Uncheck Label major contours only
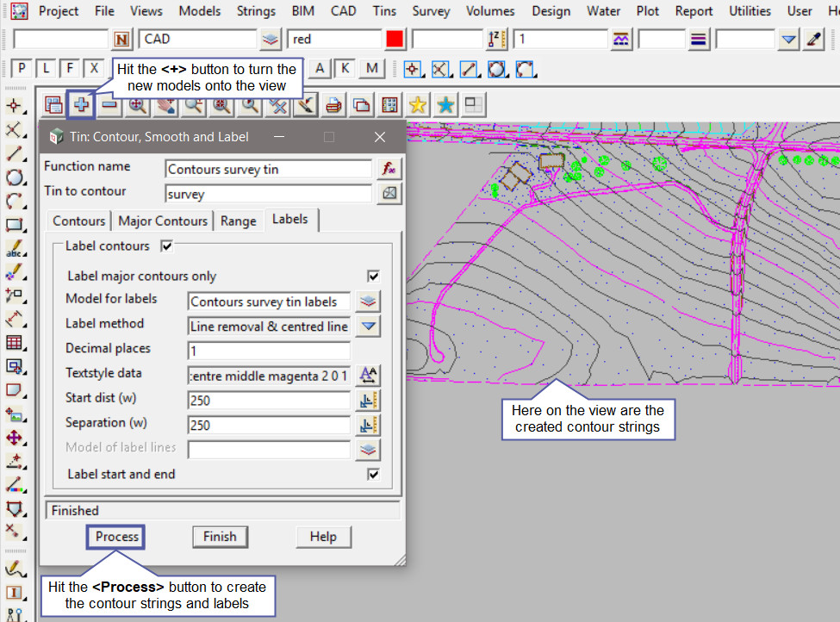 pyautogui.click(x=373, y=277)
